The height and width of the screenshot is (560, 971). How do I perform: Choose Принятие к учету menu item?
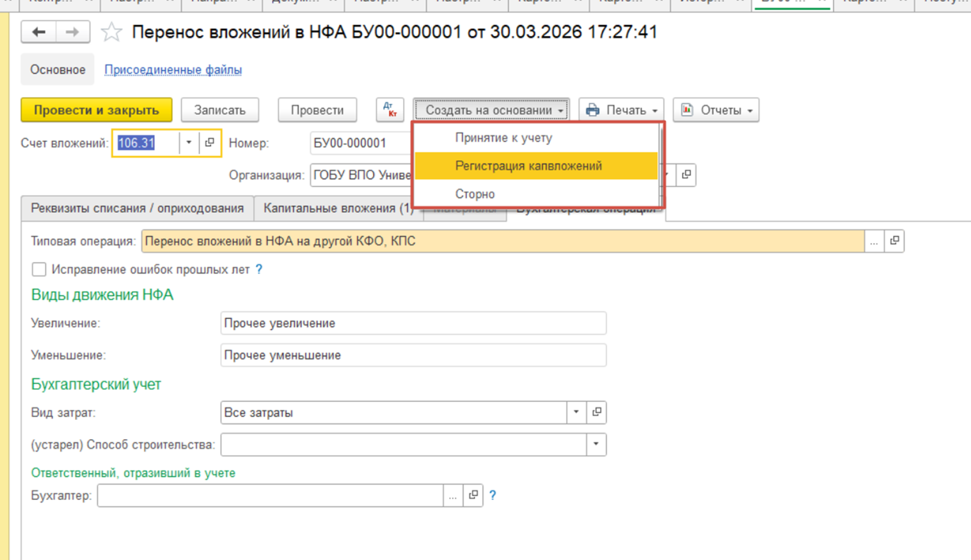pos(536,137)
